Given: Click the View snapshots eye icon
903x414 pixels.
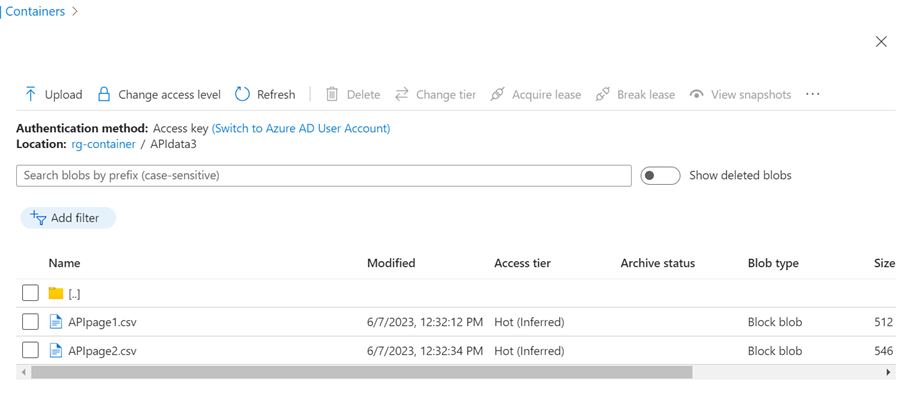Looking at the screenshot, I should pyautogui.click(x=697, y=94).
